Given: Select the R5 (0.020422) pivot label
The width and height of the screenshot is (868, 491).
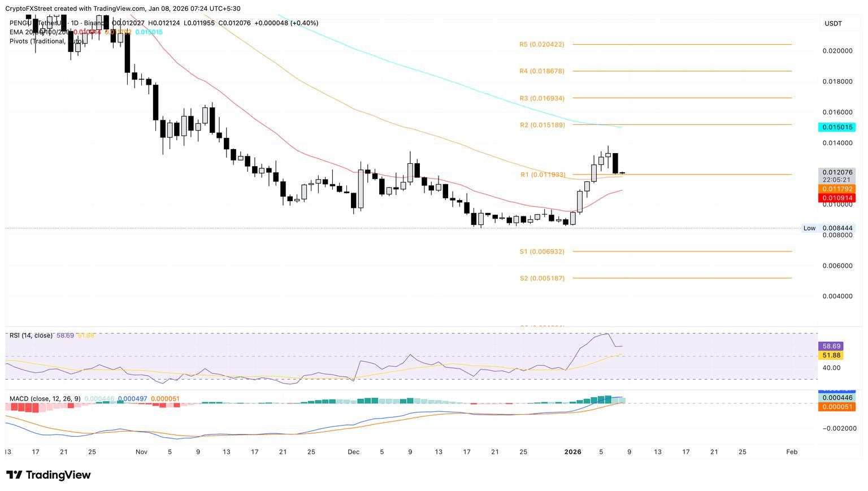Looking at the screenshot, I should [x=541, y=44].
